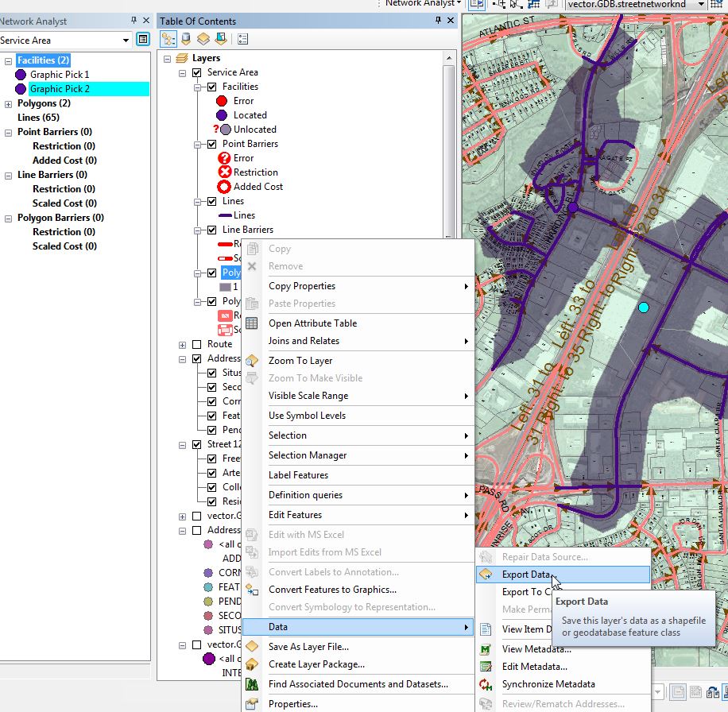Uncheck the Service Area layer checkbox
728x712 pixels.
(x=196, y=72)
